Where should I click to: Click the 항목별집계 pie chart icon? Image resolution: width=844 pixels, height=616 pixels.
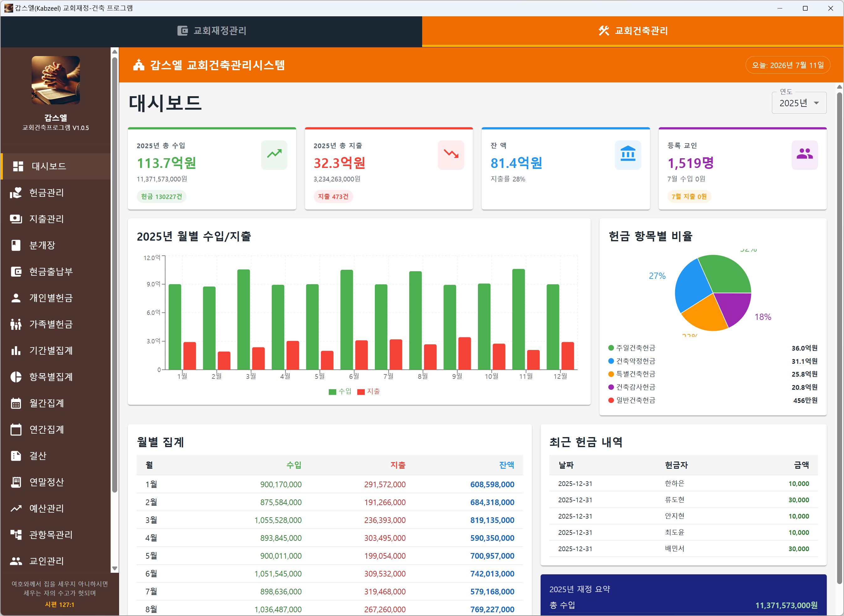16,377
